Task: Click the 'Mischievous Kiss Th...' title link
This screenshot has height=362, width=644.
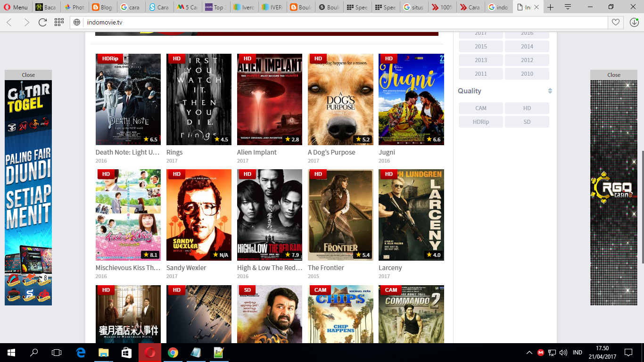Action: point(128,268)
